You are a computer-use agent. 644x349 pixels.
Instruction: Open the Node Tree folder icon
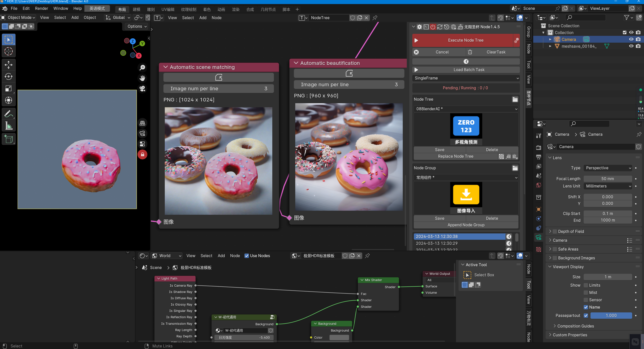point(515,99)
